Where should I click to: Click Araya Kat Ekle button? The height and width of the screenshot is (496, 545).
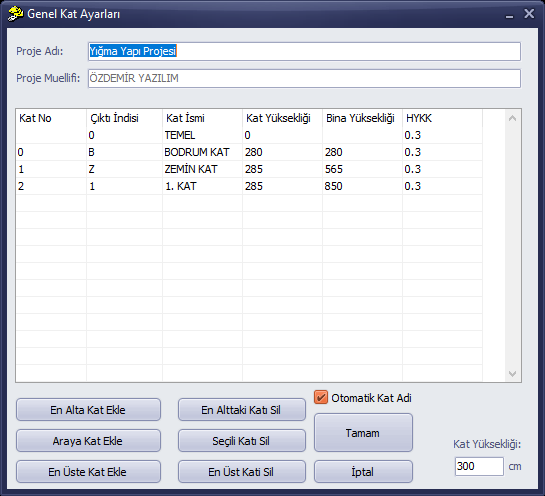tap(88, 441)
